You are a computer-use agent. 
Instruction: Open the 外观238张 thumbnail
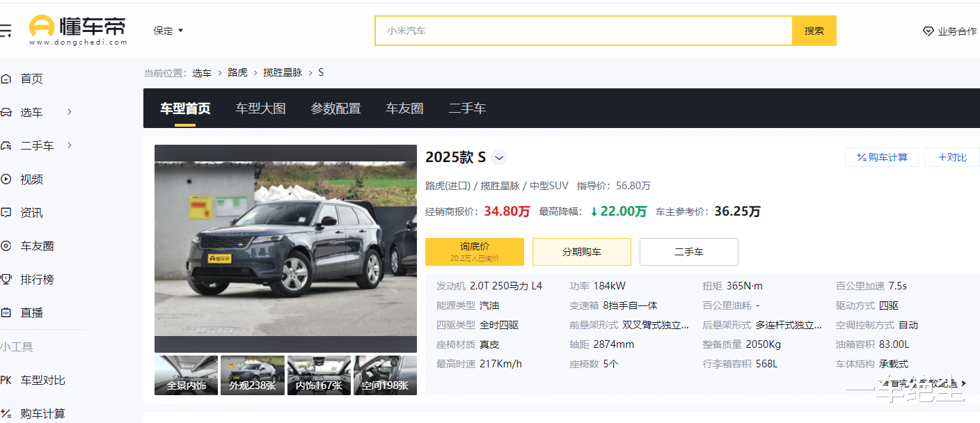(x=253, y=375)
